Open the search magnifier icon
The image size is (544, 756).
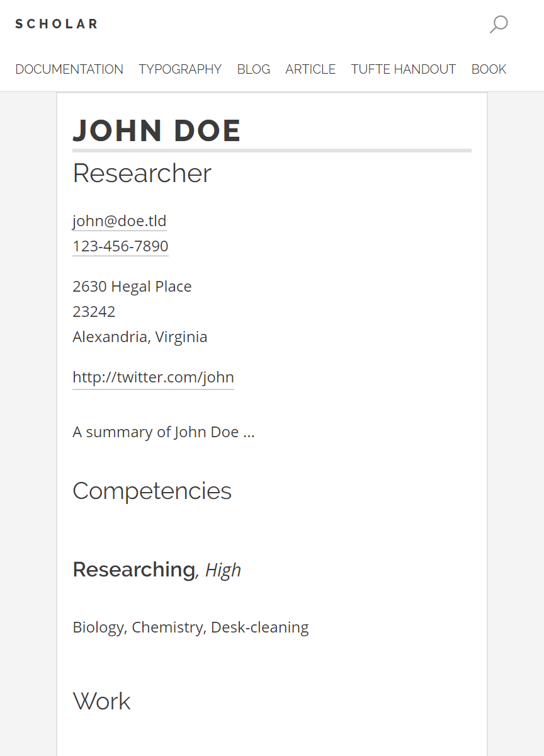point(499,25)
